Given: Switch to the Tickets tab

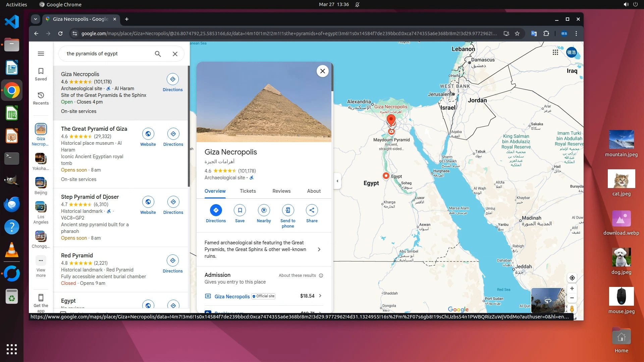Looking at the screenshot, I should [x=248, y=191].
